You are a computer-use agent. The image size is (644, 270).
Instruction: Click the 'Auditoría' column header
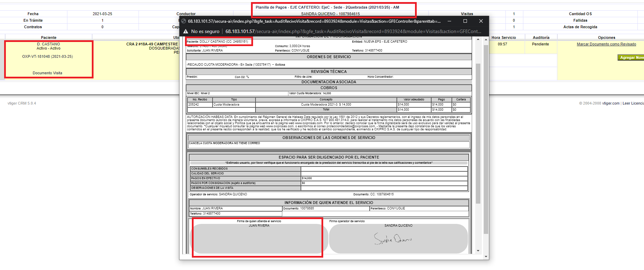click(541, 37)
